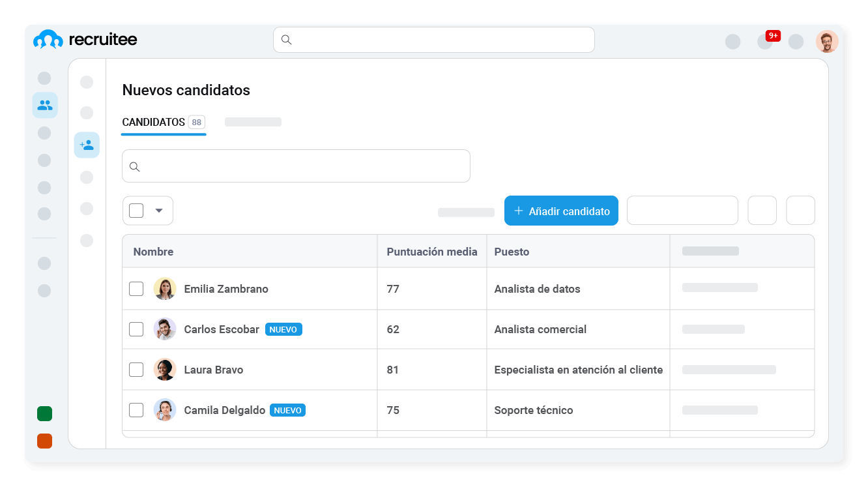The width and height of the screenshot is (868, 487).
Task: Click the green square icon bottom left
Action: [x=44, y=413]
